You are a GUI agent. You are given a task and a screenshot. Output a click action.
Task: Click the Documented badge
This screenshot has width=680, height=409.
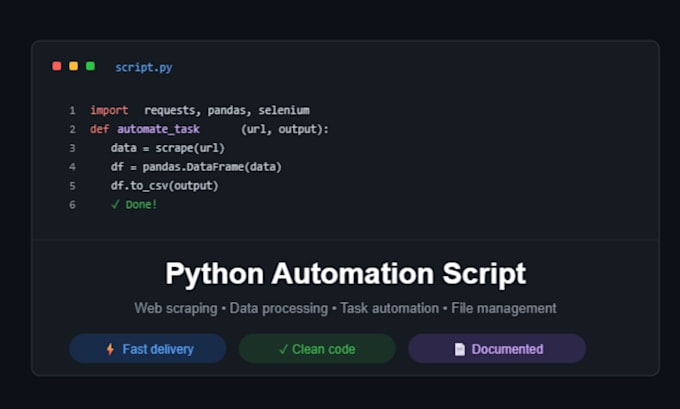(x=497, y=349)
